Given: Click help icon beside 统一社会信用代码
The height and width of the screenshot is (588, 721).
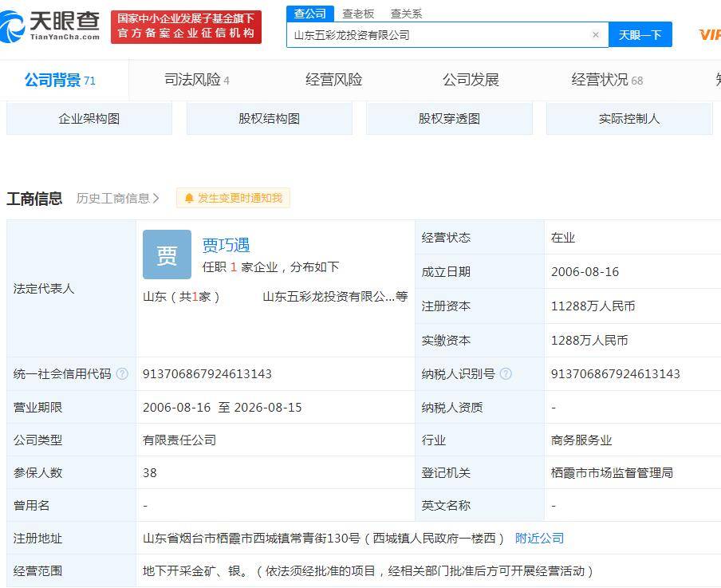Looking at the screenshot, I should [122, 373].
